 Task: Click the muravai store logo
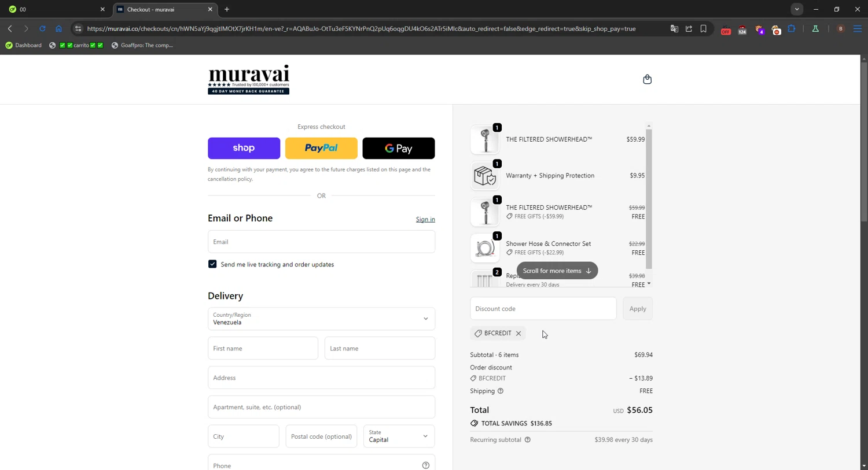(248, 79)
